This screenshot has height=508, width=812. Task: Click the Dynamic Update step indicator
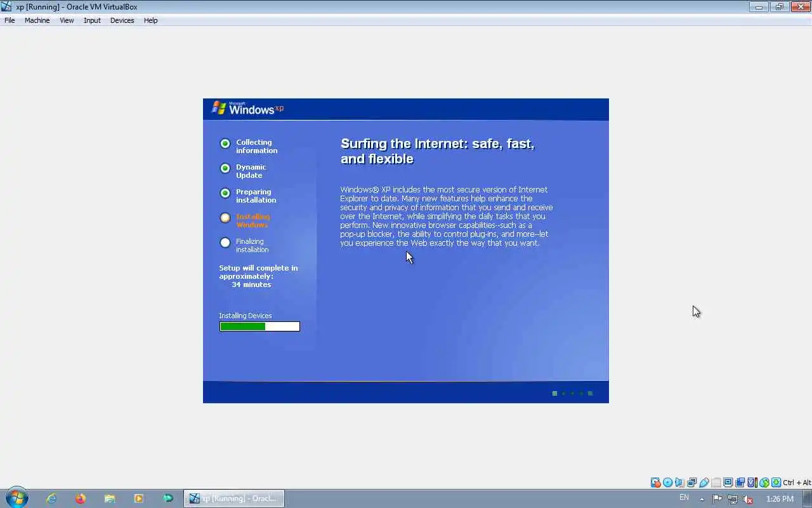click(225, 168)
